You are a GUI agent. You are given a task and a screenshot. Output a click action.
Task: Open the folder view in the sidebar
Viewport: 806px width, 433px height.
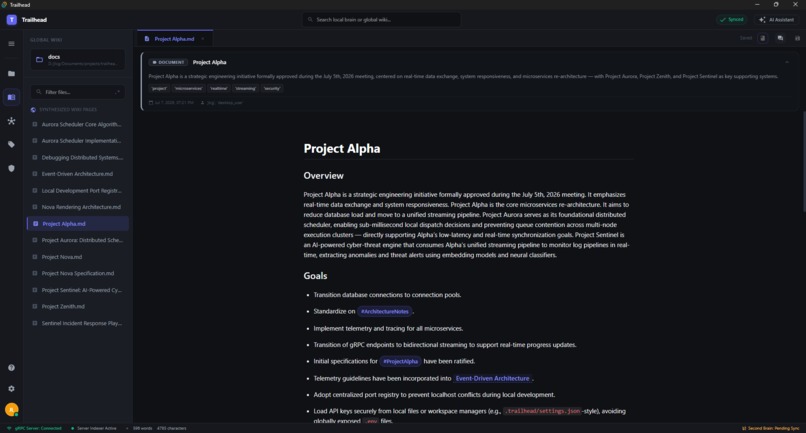(11, 74)
